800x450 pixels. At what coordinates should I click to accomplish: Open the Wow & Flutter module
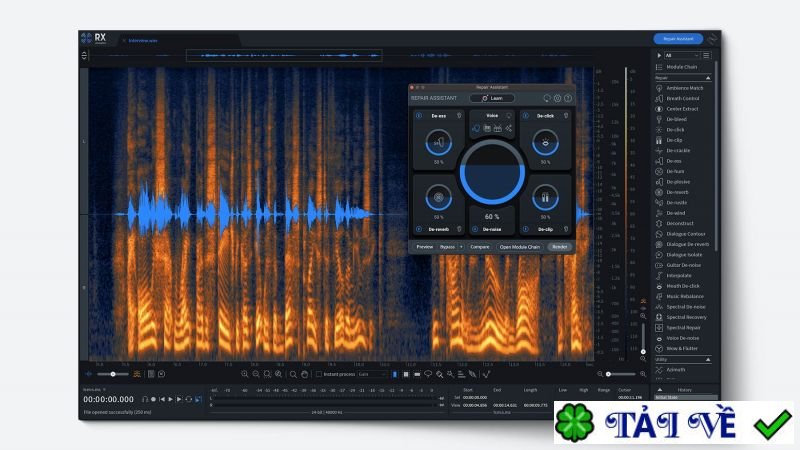coord(677,348)
